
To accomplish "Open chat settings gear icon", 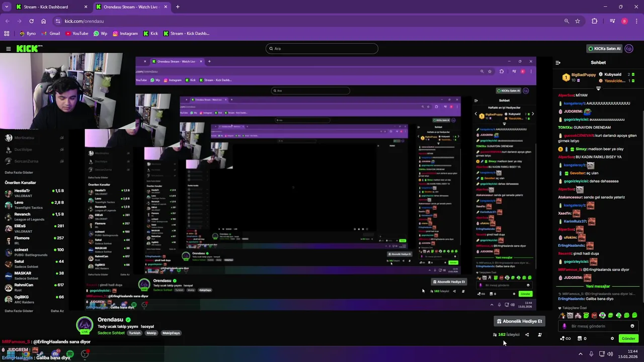I will (612, 339).
